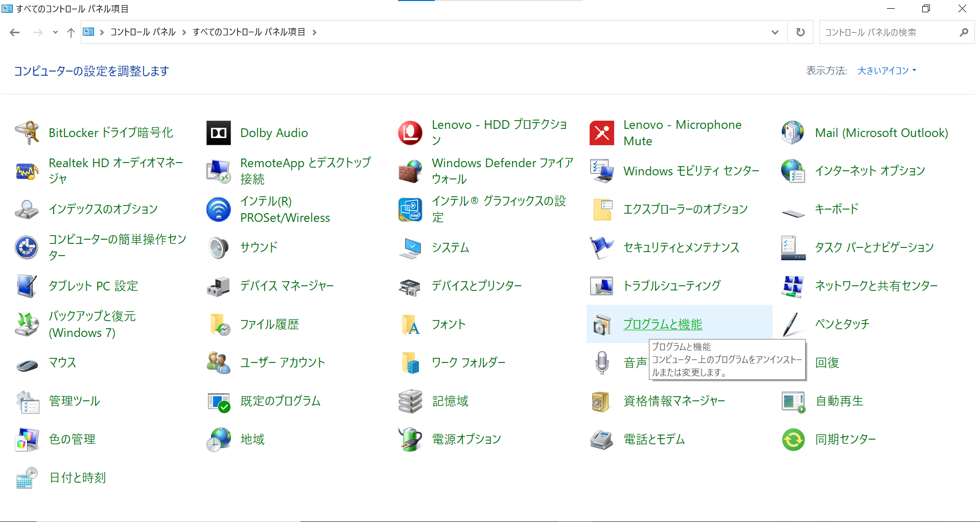The height and width of the screenshot is (522, 980).
Task: Open Intel graphics settings icon
Action: 410,210
